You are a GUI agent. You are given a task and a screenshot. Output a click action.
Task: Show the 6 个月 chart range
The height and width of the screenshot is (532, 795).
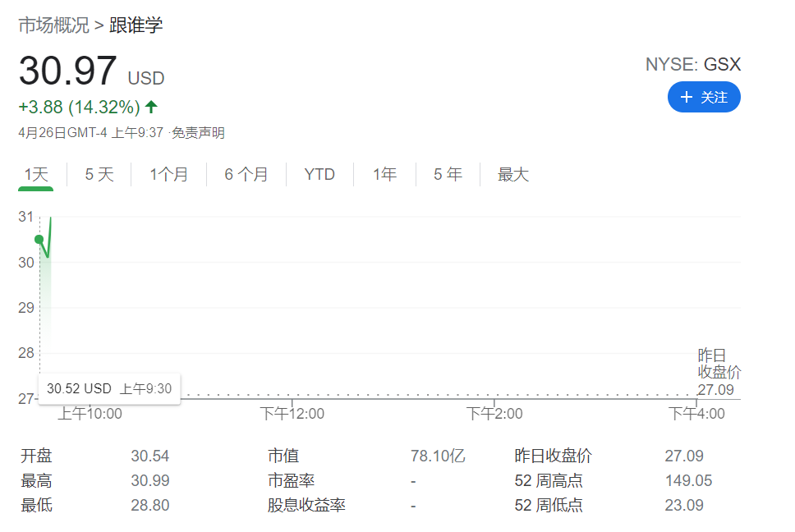(x=246, y=175)
